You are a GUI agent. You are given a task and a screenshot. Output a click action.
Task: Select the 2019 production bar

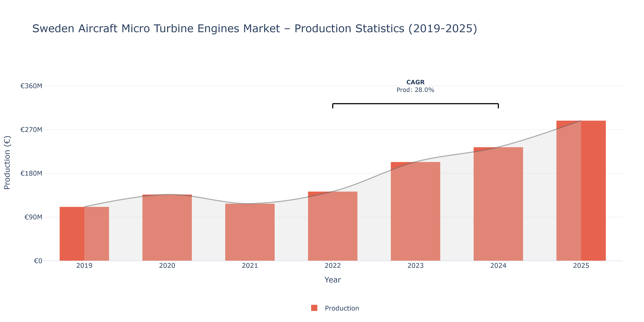coord(84,234)
